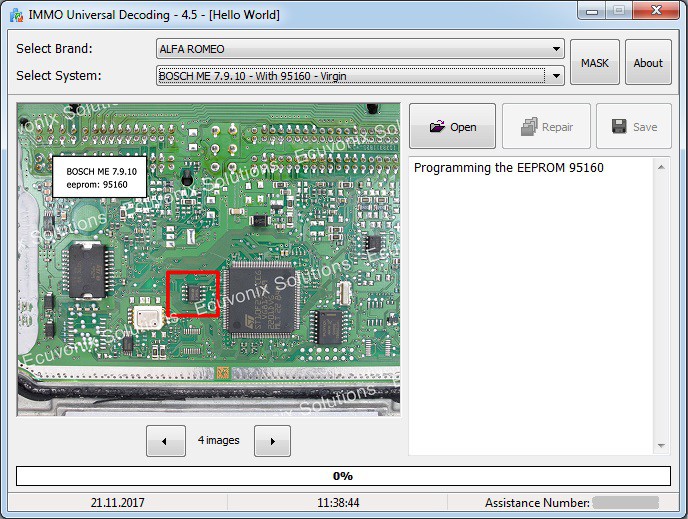The image size is (688, 519).
Task: Click the floppy disk Save icon
Action: [619, 126]
